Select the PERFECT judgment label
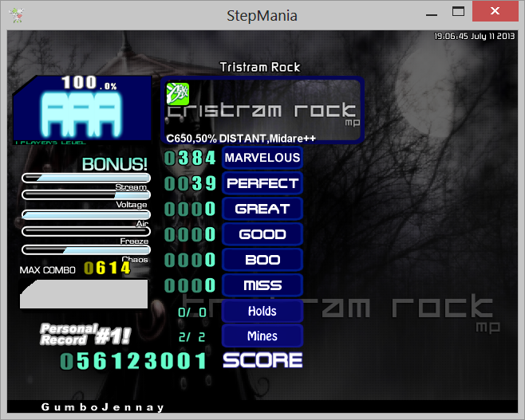This screenshot has height=420, width=525. [x=262, y=183]
